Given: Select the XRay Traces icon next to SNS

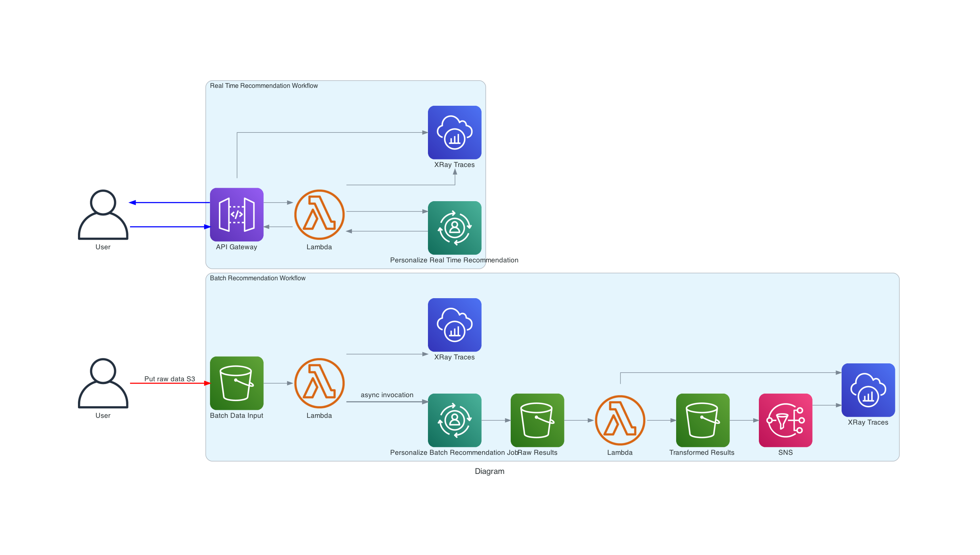Looking at the screenshot, I should 868,390.
